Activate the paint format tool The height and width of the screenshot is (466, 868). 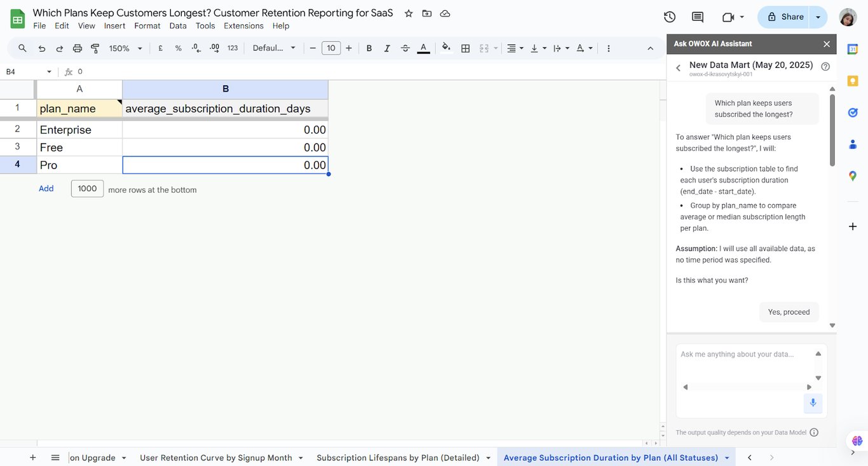(x=95, y=48)
